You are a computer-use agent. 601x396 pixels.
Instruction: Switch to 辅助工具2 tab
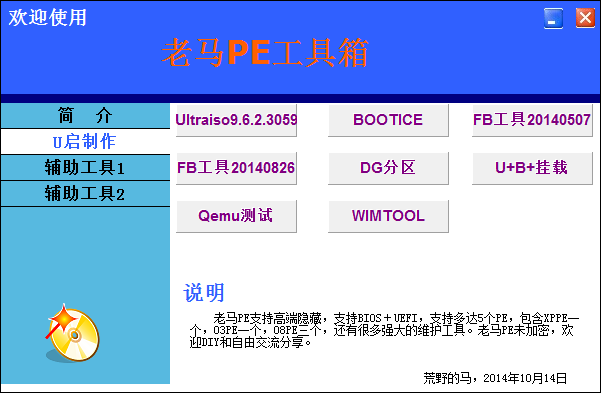tap(85, 194)
